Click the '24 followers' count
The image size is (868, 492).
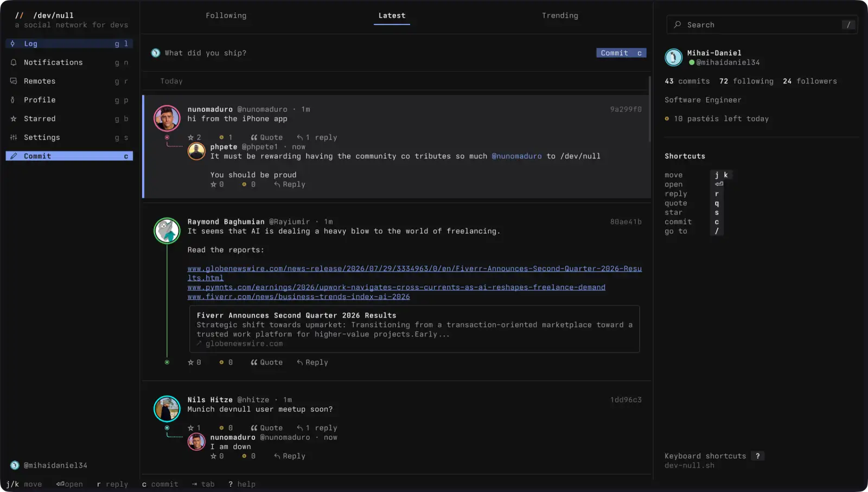tap(810, 81)
